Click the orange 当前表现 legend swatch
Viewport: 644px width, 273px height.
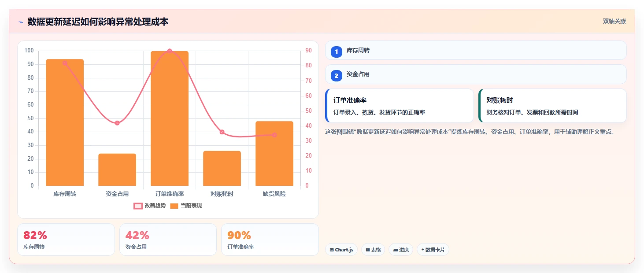(x=174, y=206)
